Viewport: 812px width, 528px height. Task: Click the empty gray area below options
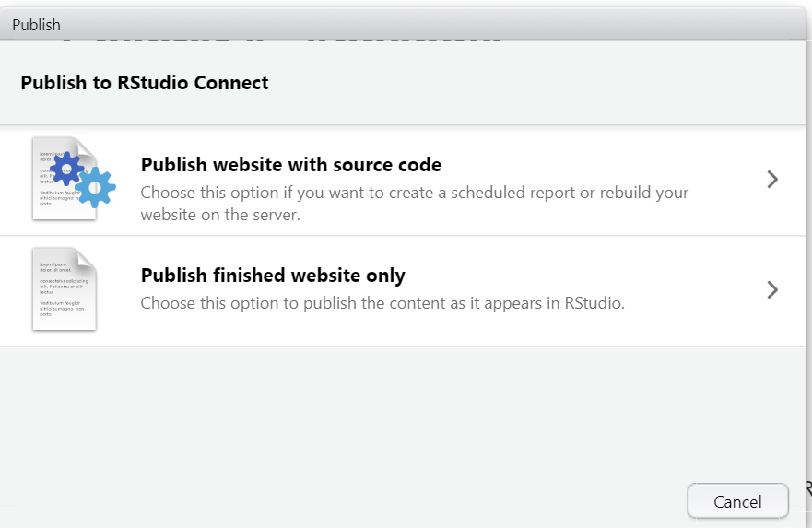[x=387, y=415]
